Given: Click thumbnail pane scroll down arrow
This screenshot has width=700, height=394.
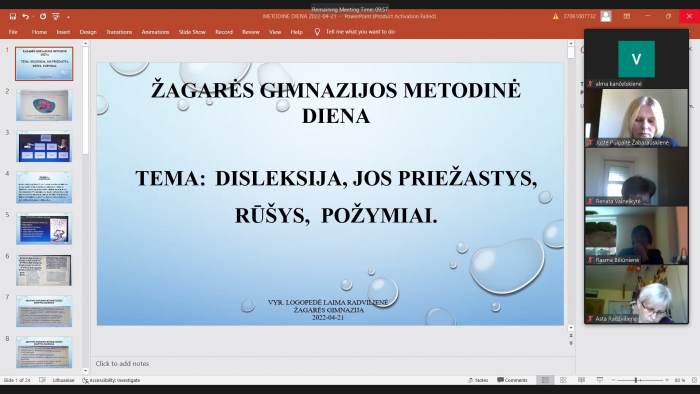Looking at the screenshot, I should pyautogui.click(x=85, y=371).
